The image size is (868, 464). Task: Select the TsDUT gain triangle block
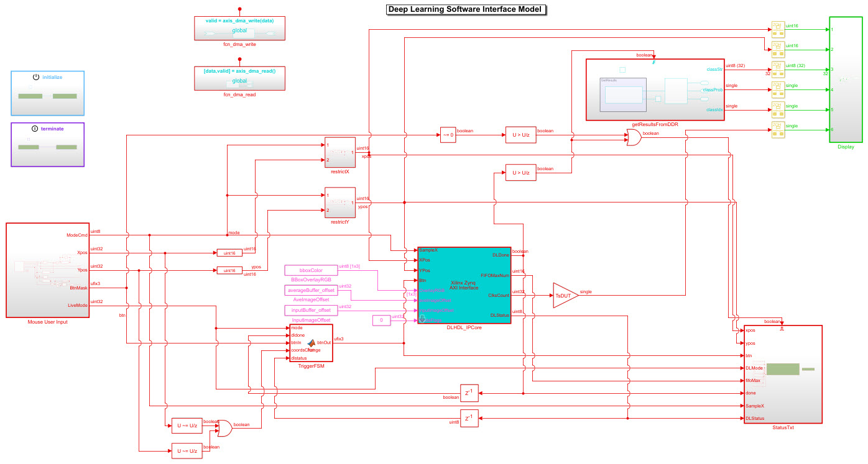[x=565, y=296]
